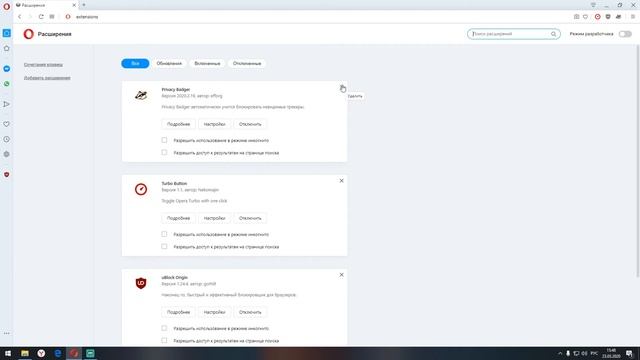This screenshot has width=640, height=360.
Task: Allow Turbo Button in incognito mode
Action: (164, 234)
